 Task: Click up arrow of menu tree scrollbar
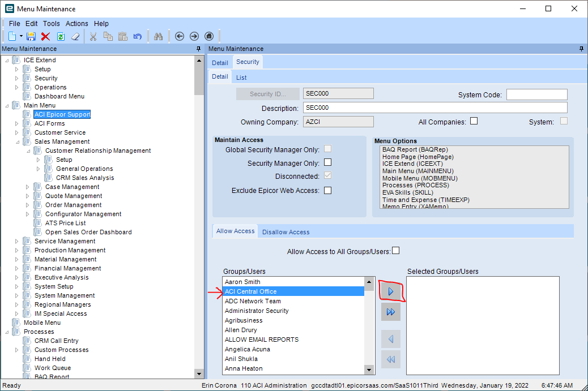(x=199, y=61)
